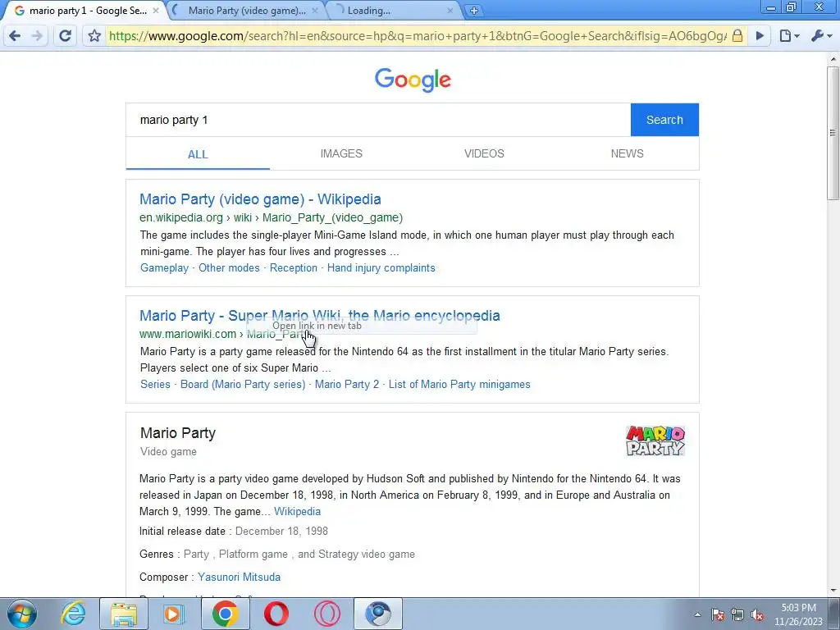Reload the page with the refresh icon
This screenshot has width=840, height=630.
[x=65, y=36]
